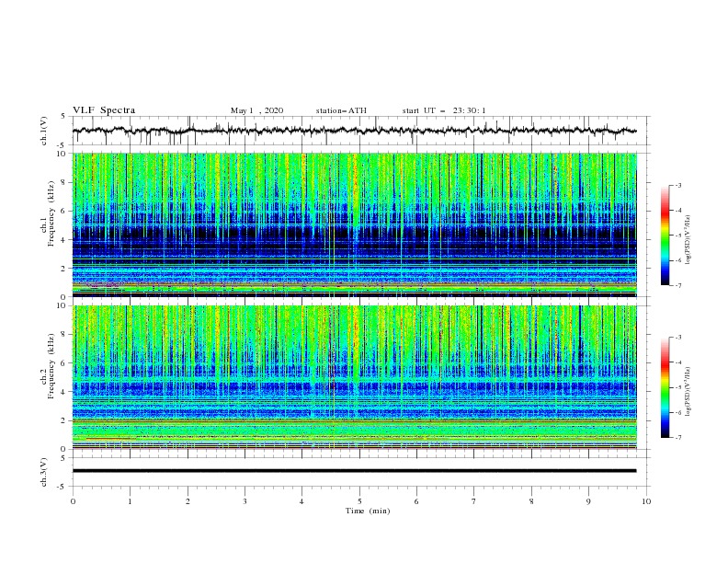Click the "-7" tick on ch.2 color bar
Screen dimensions: 728x563
coord(677,437)
